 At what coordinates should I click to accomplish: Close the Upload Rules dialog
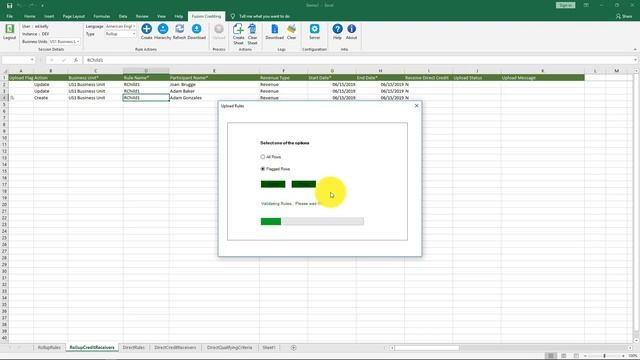[x=416, y=106]
